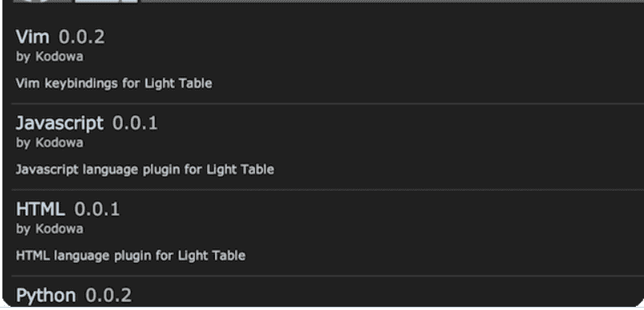This screenshot has width=644, height=310.
Task: Click HTML version number 0.0.1
Action: click(97, 209)
